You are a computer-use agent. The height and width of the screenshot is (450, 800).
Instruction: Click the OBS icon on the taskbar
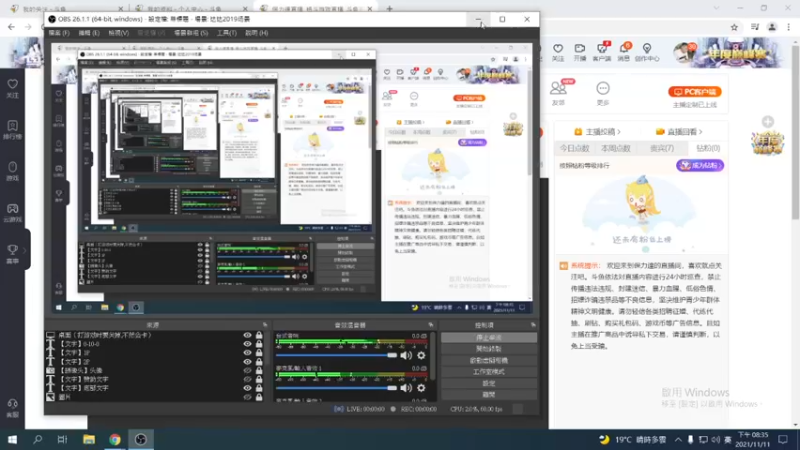point(141,439)
